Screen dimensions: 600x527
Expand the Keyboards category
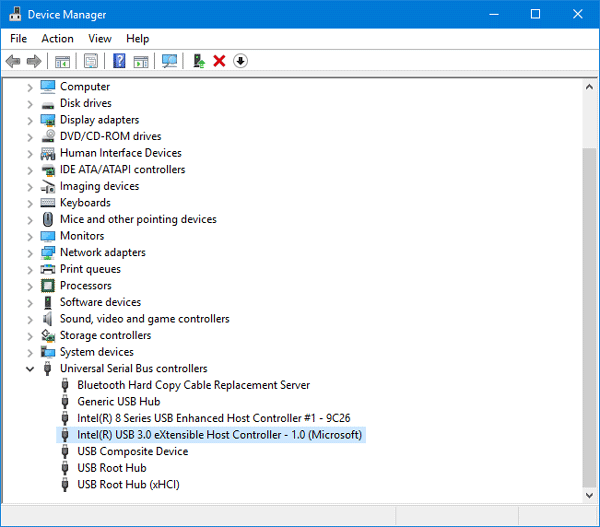pos(30,203)
